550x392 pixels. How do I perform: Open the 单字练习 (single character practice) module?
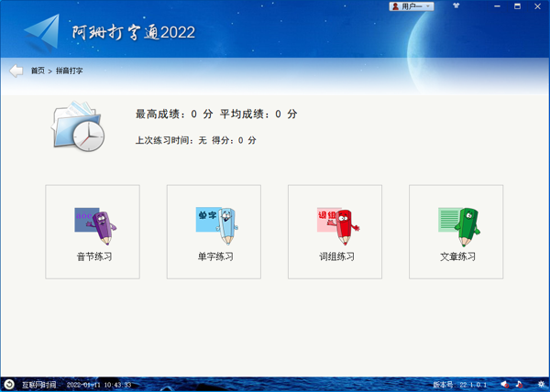[214, 232]
